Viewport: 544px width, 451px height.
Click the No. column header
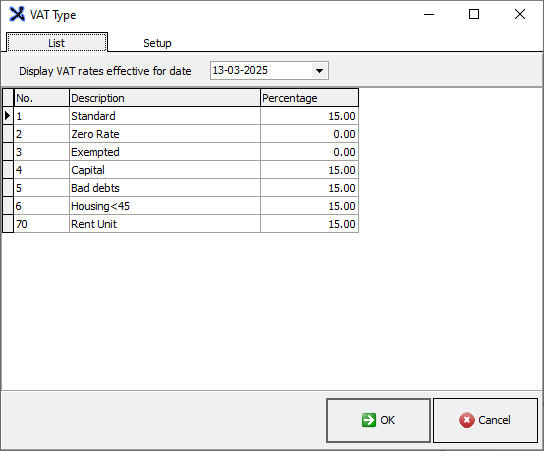coord(42,98)
